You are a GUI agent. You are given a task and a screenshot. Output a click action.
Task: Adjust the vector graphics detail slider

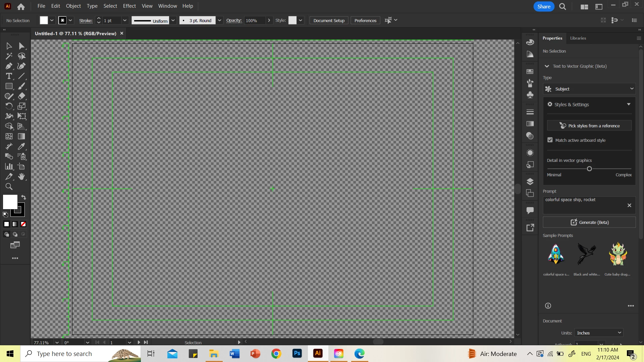pos(589,169)
